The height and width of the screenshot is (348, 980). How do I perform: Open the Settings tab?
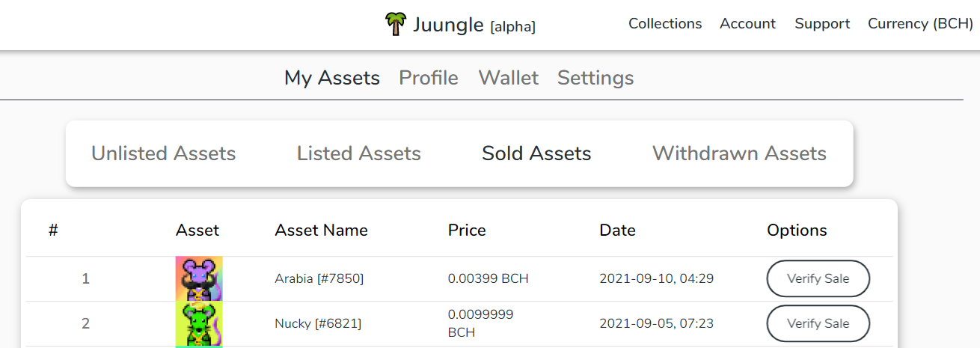595,78
